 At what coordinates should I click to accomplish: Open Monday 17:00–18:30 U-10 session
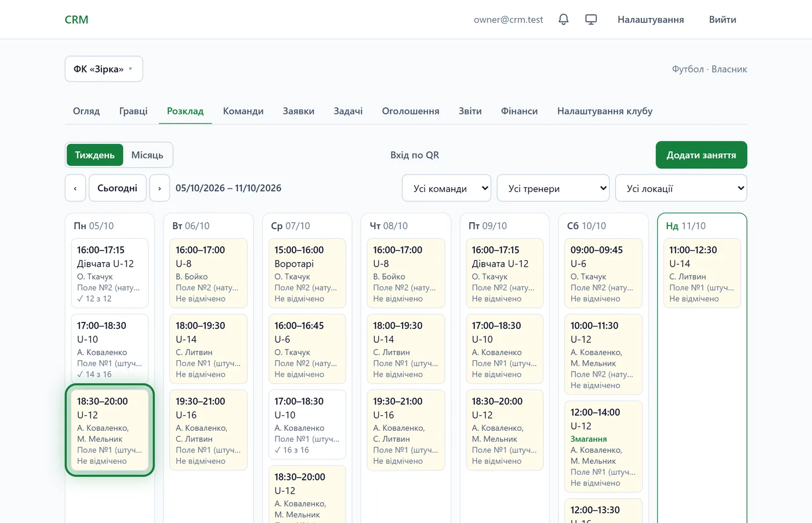(110, 348)
